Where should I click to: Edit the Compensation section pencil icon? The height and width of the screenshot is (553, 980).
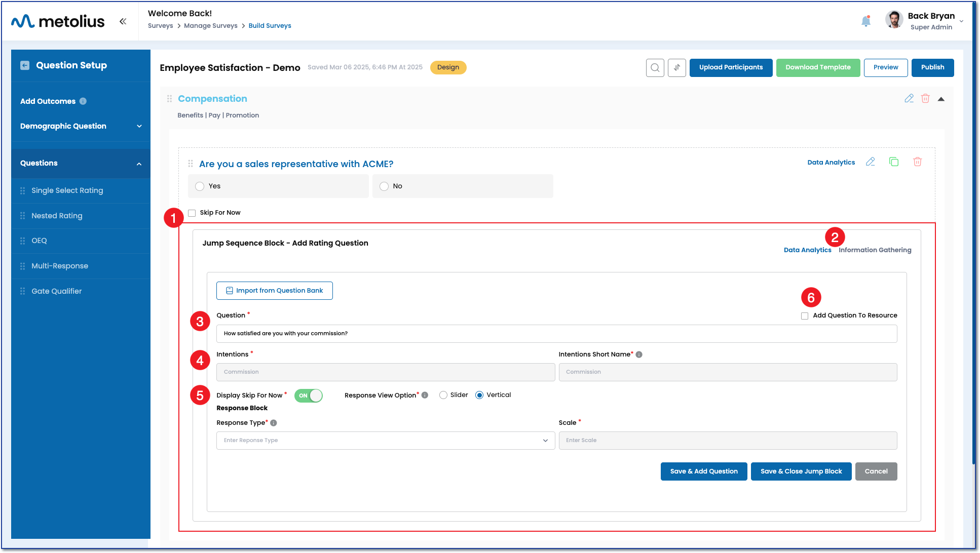pos(909,98)
